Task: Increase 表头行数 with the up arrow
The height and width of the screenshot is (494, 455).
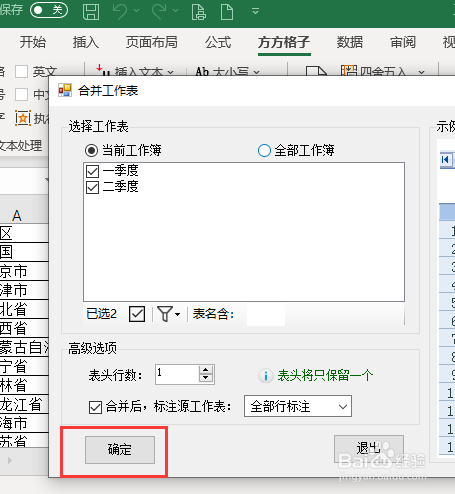Action: (x=206, y=370)
